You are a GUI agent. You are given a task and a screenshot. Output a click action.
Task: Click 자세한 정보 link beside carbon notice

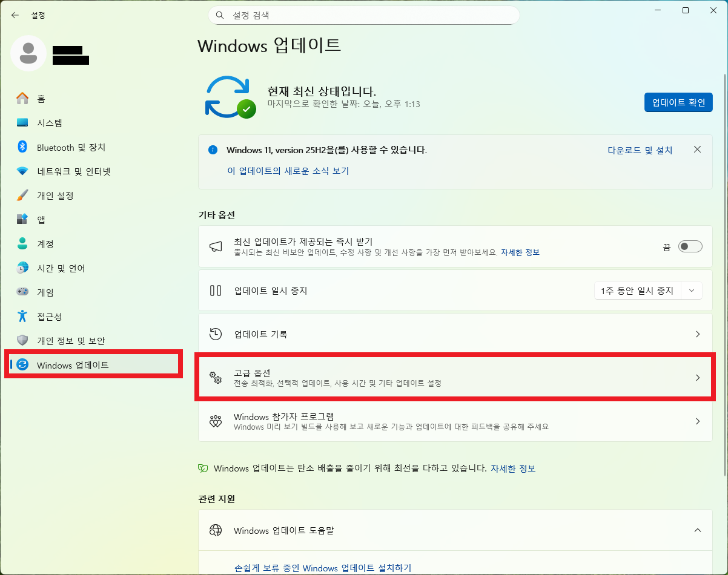pyautogui.click(x=513, y=468)
